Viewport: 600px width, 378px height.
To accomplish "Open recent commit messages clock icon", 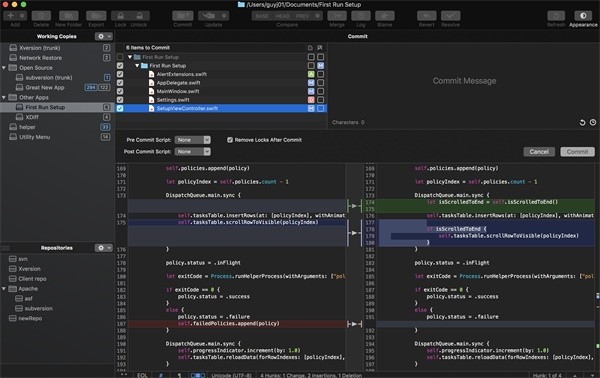I will (593, 122).
